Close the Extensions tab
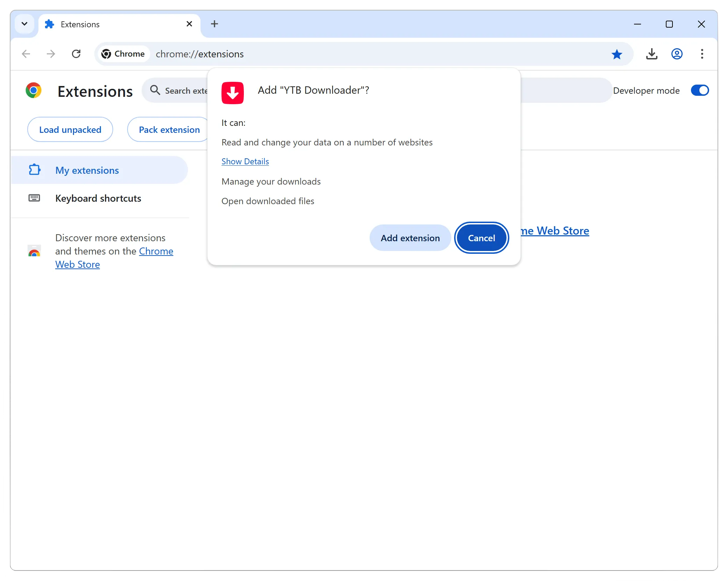The width and height of the screenshot is (728, 581). click(x=189, y=24)
